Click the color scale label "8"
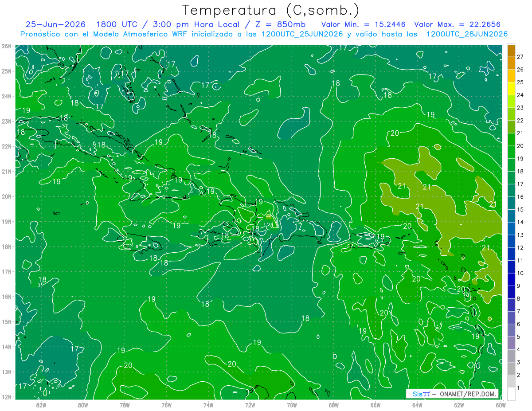The height and width of the screenshot is (411, 532). click(519, 298)
